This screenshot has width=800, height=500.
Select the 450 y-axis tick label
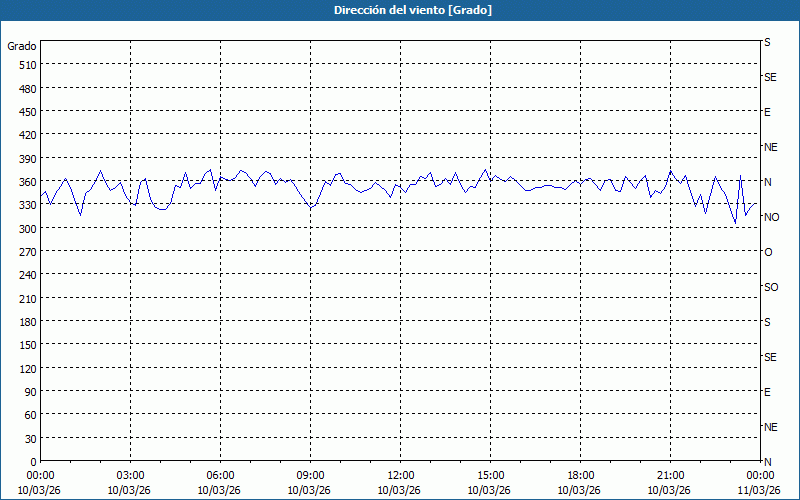coord(27,111)
